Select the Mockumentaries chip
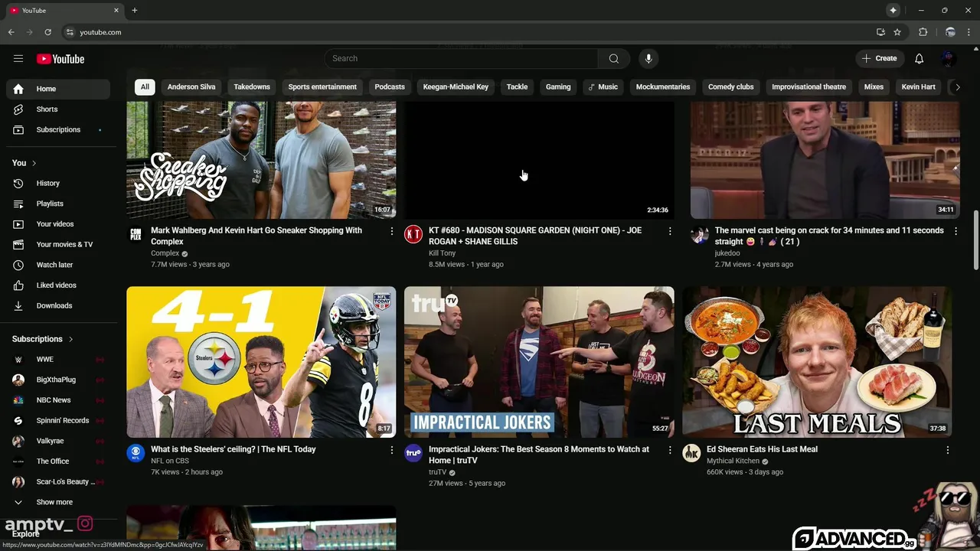 coord(663,87)
